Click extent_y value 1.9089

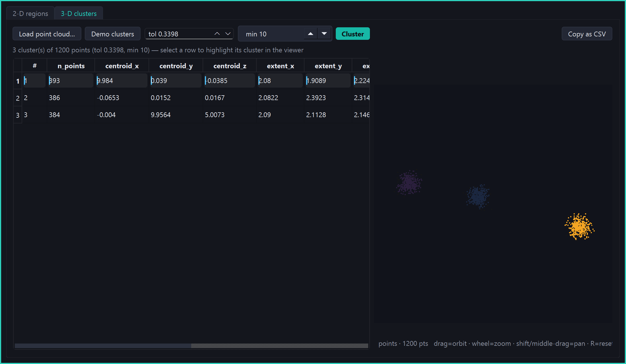click(328, 80)
